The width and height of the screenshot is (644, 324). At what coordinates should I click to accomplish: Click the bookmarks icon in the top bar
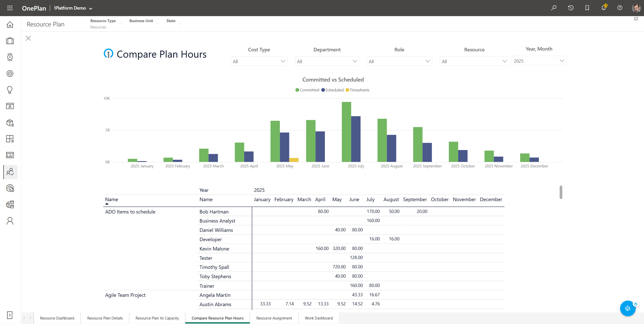587,8
